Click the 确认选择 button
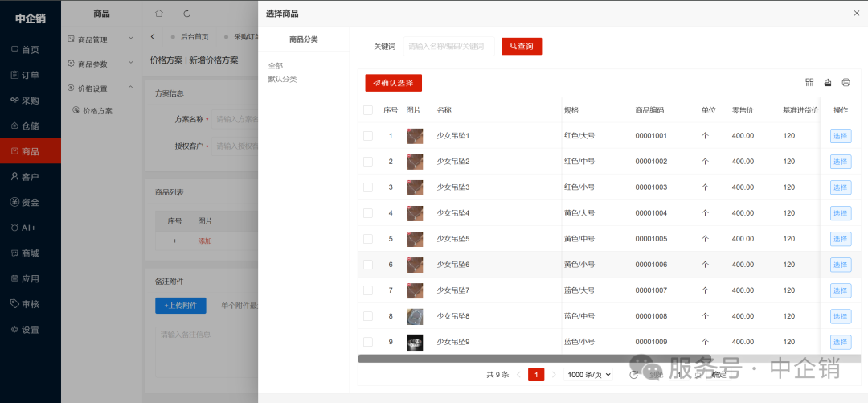This screenshot has height=403, width=868. tap(393, 83)
